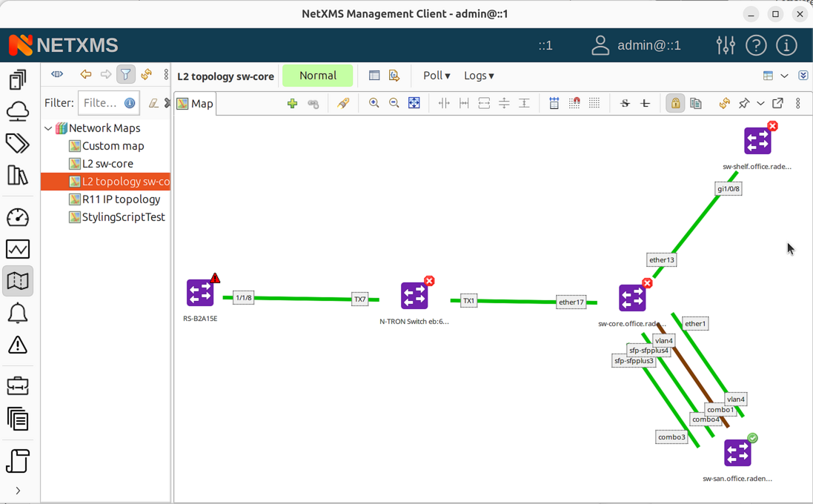Click the object tree Filter text field
The image size is (813, 504).
pos(100,103)
